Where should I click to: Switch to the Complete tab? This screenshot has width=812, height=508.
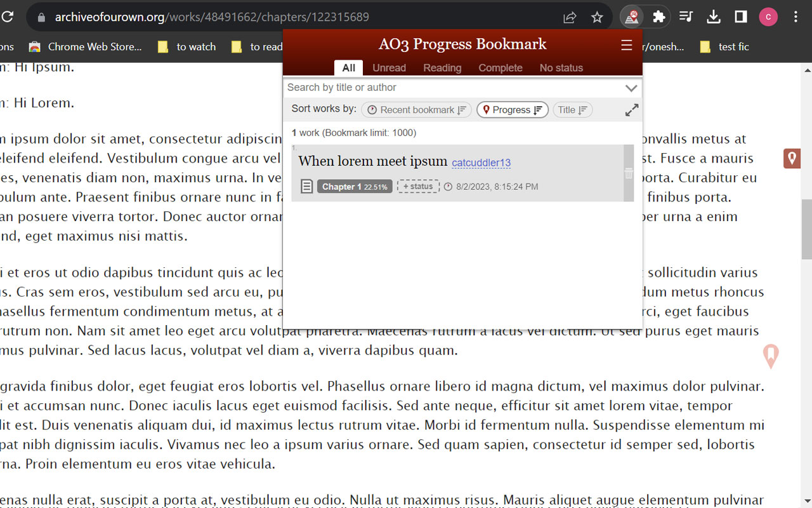501,67
